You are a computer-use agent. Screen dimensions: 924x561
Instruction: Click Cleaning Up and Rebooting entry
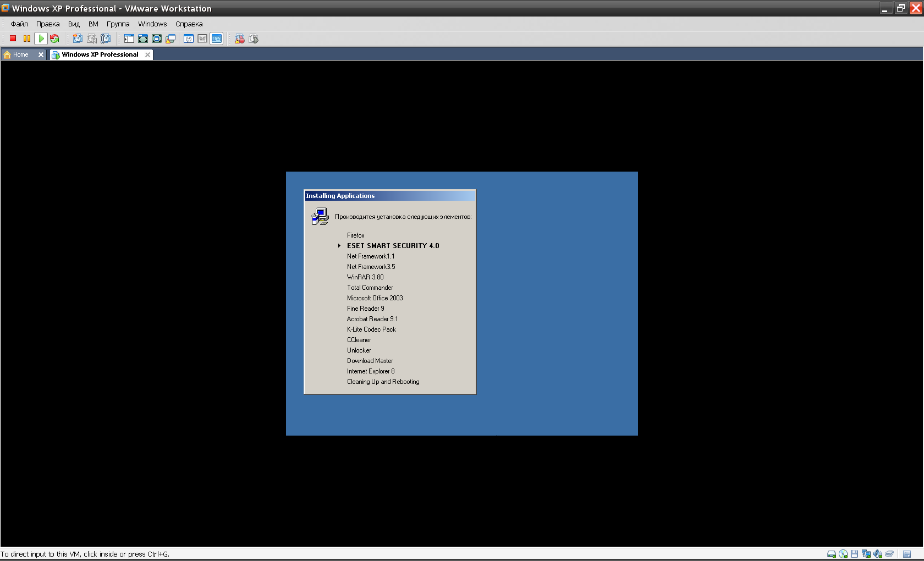[383, 382]
